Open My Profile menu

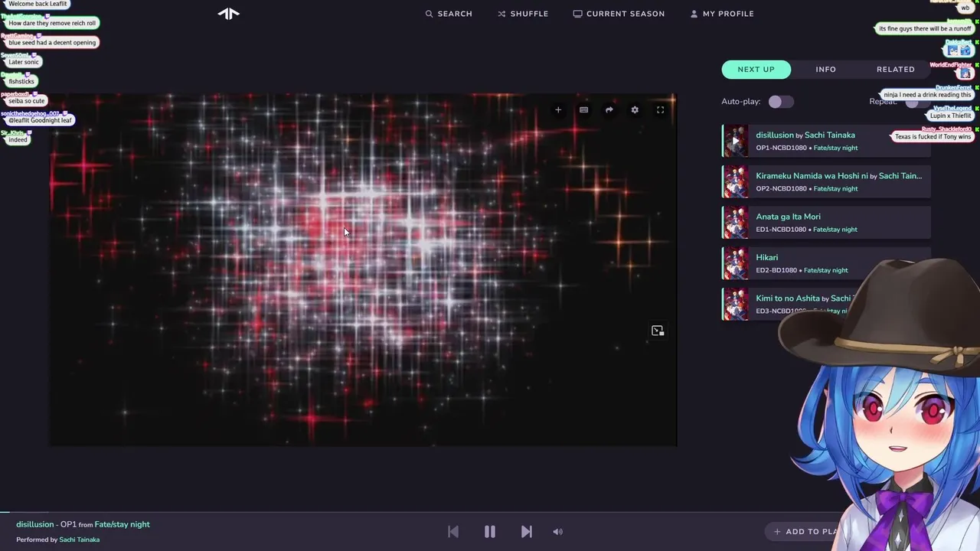point(722,14)
